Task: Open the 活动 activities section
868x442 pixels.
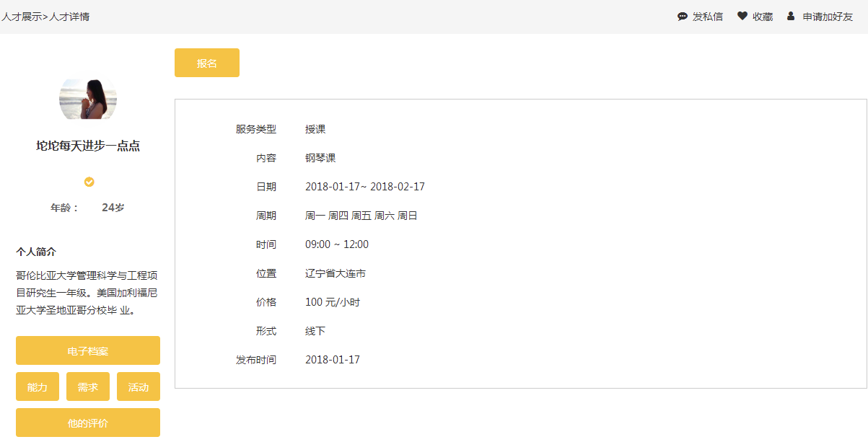Action: click(x=139, y=386)
